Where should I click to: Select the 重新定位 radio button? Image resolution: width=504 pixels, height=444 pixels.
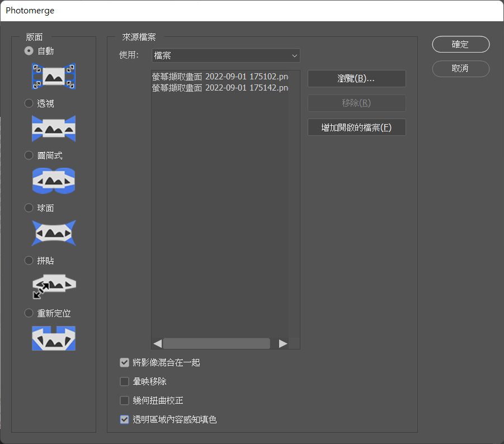29,313
